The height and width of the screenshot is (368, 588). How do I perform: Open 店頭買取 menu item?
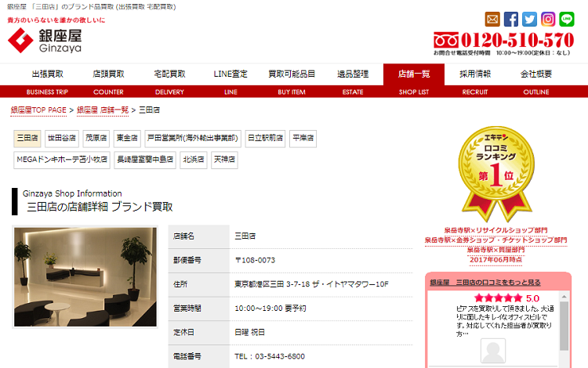click(108, 74)
